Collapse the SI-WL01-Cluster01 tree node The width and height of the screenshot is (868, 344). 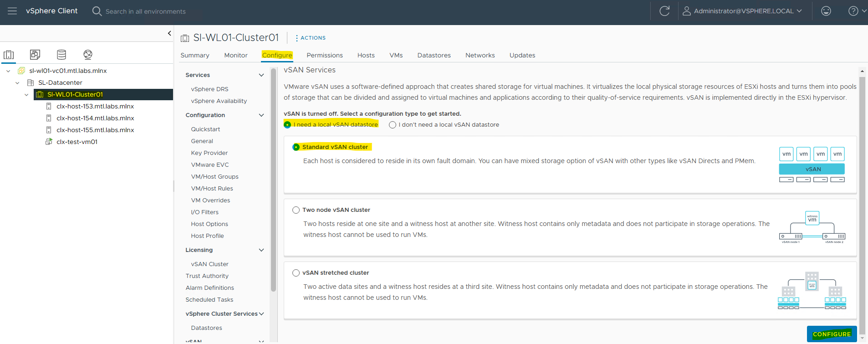tap(26, 94)
